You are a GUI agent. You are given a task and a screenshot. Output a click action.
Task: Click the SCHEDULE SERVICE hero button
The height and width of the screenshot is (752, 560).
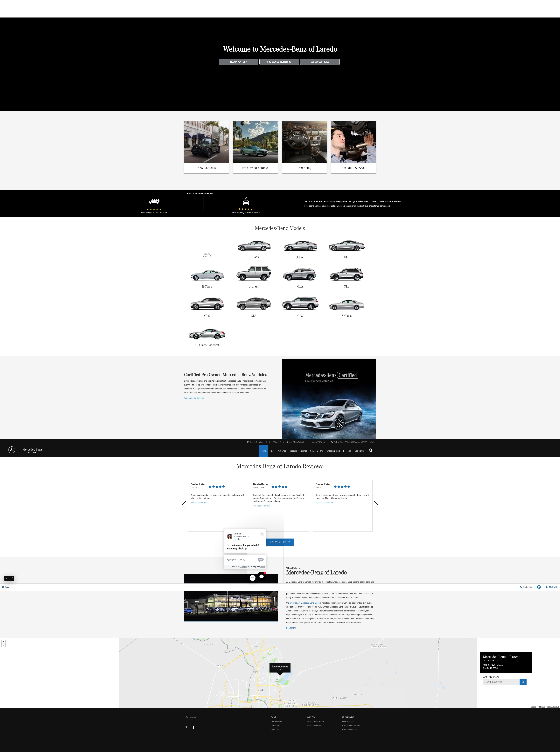click(x=320, y=62)
